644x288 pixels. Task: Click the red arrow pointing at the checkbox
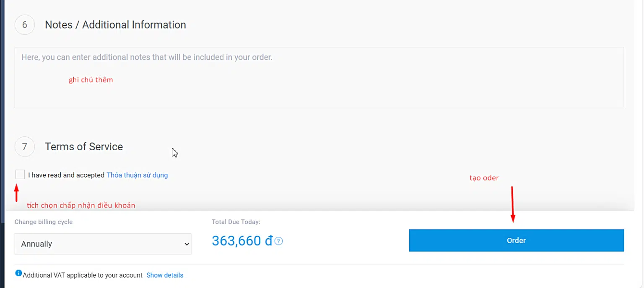[17, 193]
